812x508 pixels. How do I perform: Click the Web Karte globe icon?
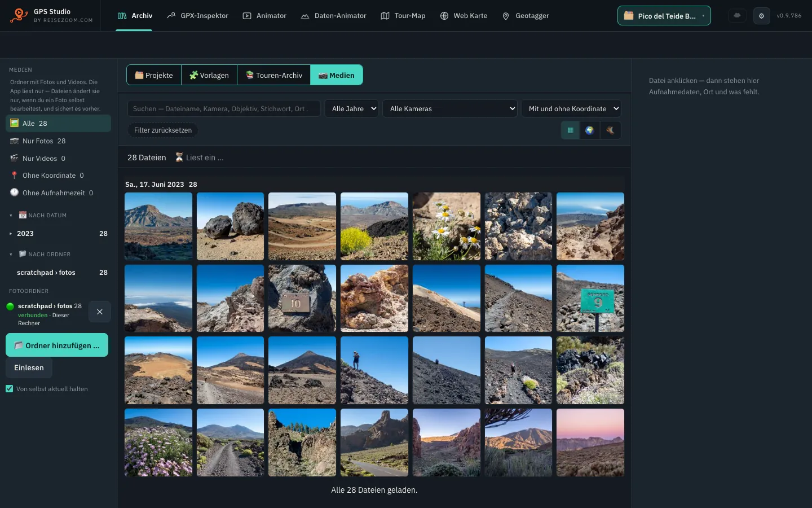click(444, 16)
